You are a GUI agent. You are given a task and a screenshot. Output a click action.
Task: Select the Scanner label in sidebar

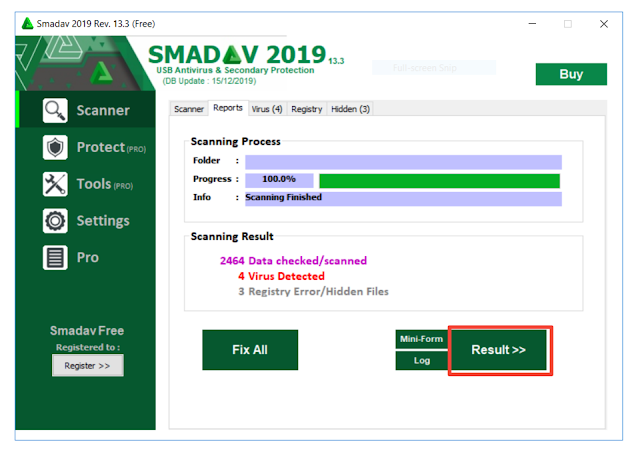[x=103, y=111]
